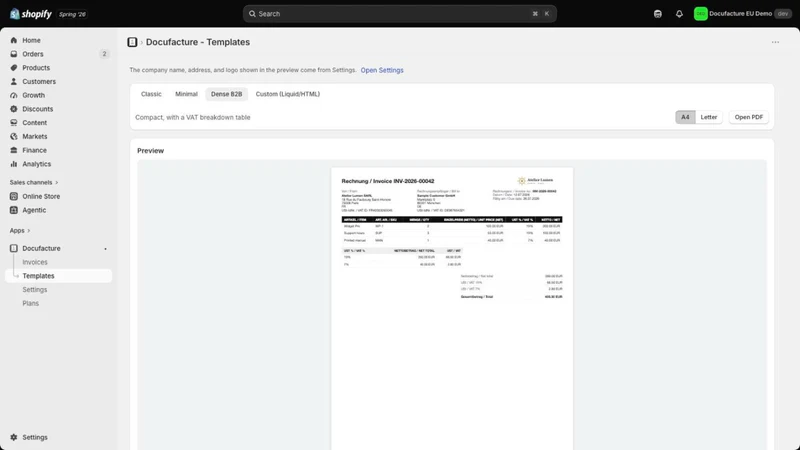Click the search magnifier icon
800x450 pixels.
(x=252, y=14)
